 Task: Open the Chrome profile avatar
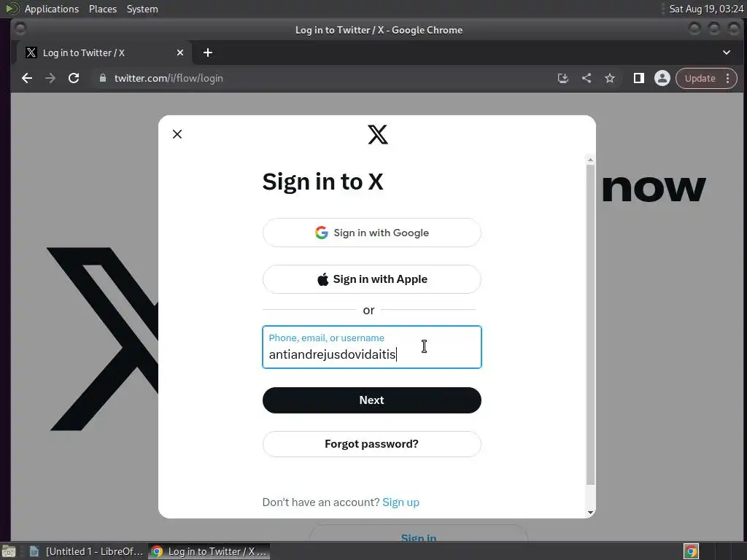[x=662, y=78]
